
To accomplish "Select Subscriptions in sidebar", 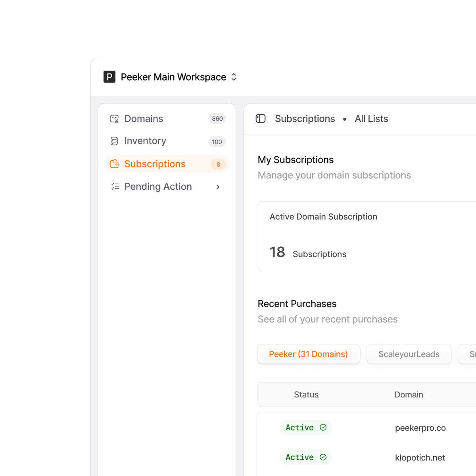I will pos(167,164).
